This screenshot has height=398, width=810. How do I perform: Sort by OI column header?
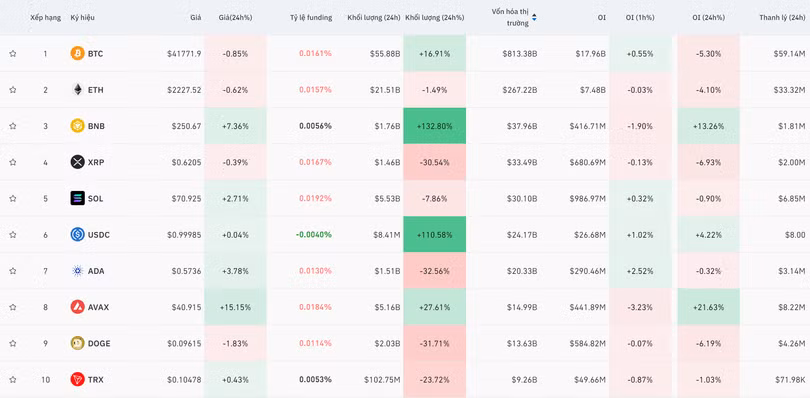point(602,18)
